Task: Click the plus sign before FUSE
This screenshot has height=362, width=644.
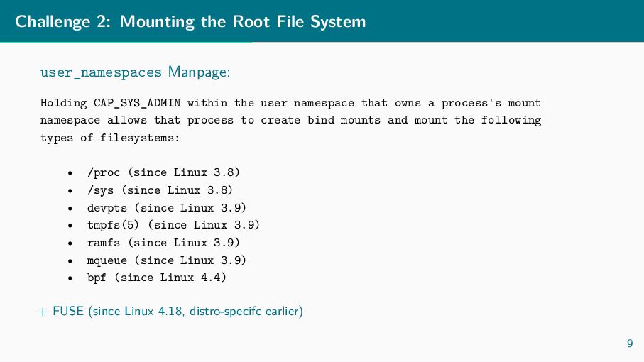Action: (43, 312)
